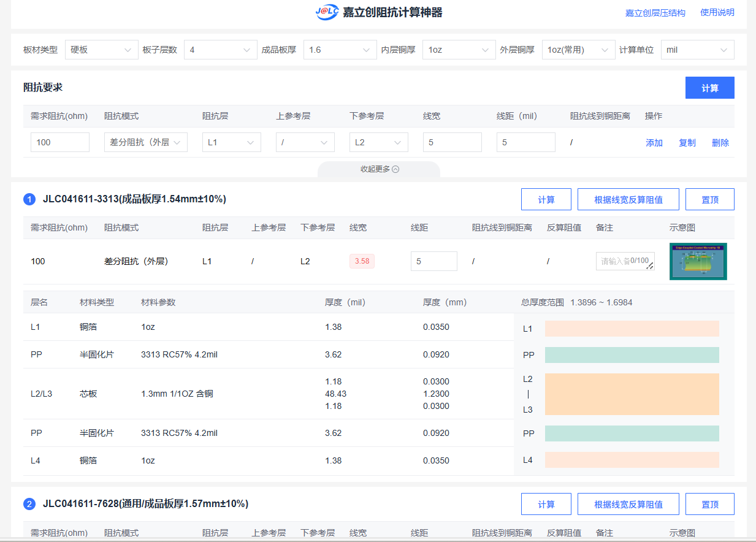Click the L1 layer color bar
This screenshot has height=542, width=756.
coord(632,329)
